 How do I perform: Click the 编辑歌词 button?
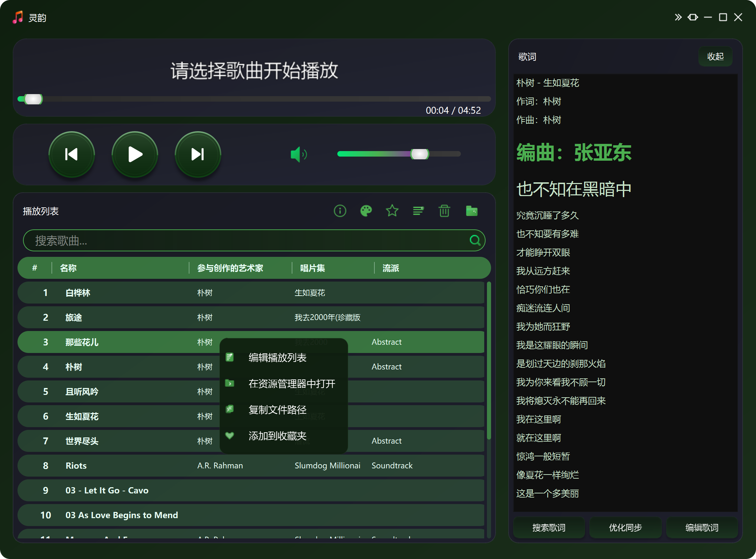pos(702,528)
